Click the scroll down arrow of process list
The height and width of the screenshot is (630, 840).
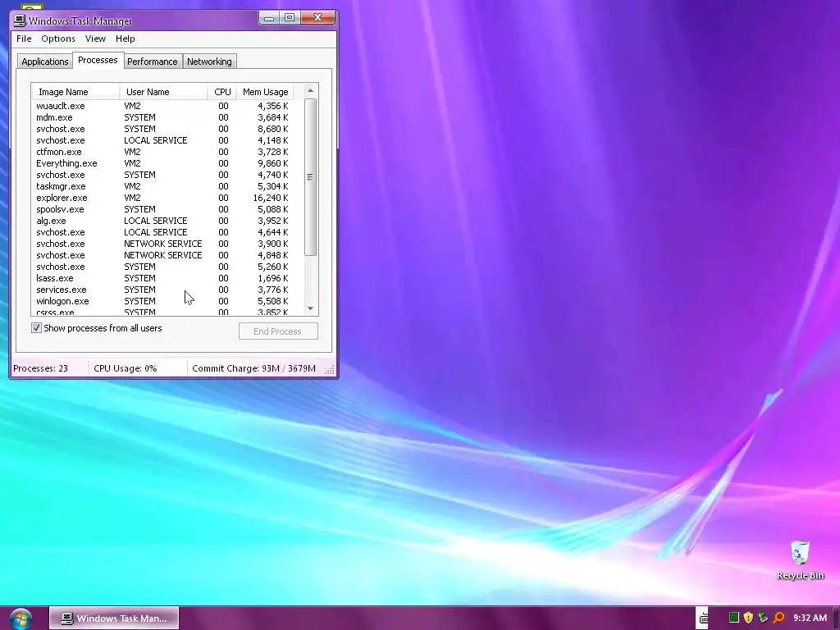(310, 308)
